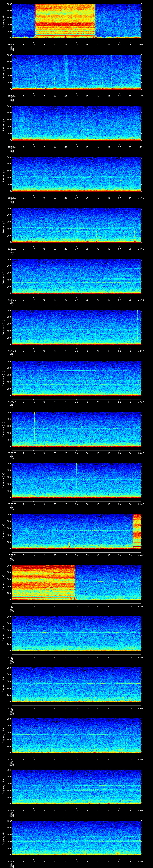Click the 30:00 end time label
153x868 pixels.
(x=141, y=44)
